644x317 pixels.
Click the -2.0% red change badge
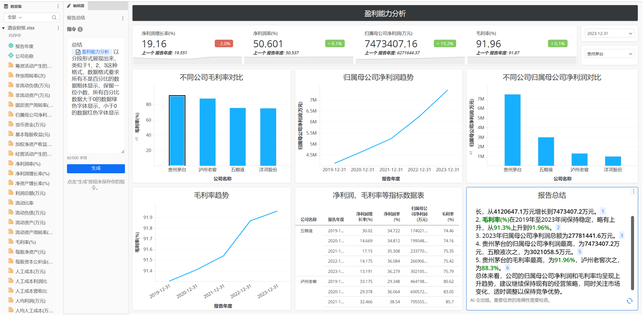(224, 44)
